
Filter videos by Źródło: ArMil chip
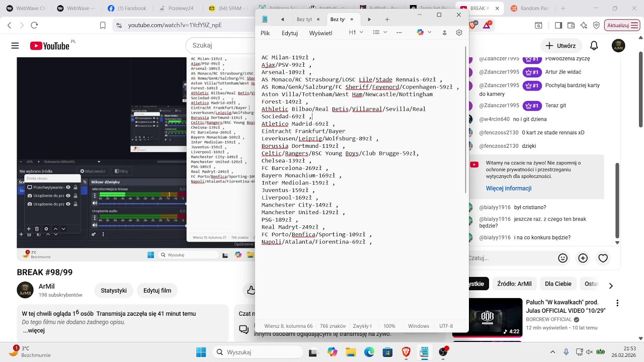click(x=514, y=284)
